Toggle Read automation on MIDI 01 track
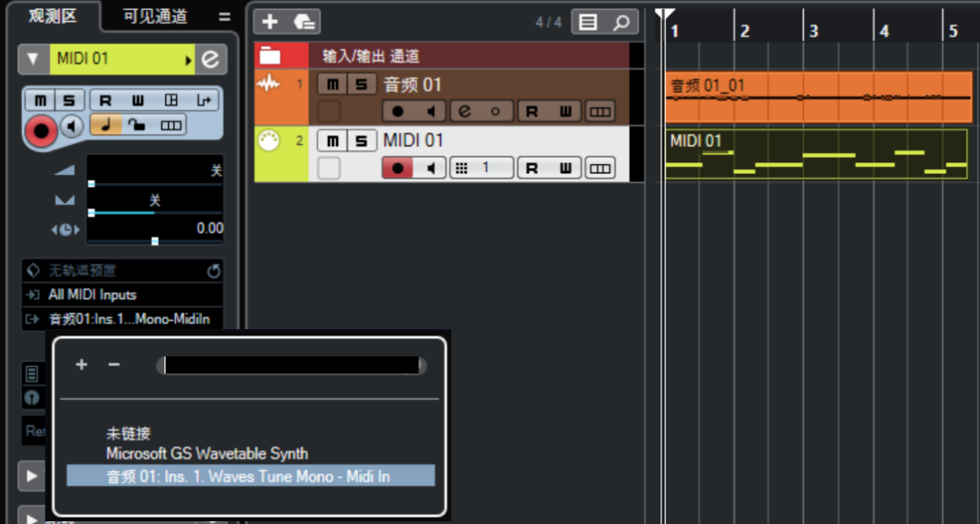Screen dimensions: 980x524 [533, 168]
